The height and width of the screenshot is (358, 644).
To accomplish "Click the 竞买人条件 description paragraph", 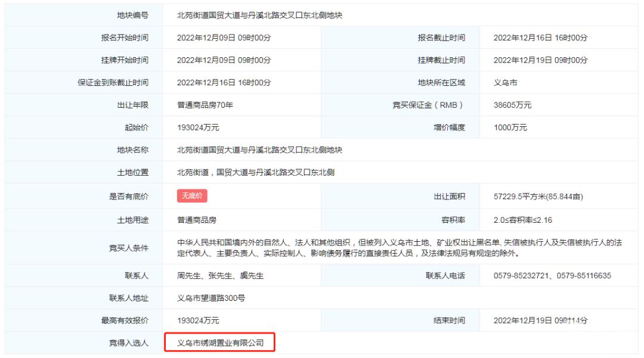I will [x=400, y=248].
